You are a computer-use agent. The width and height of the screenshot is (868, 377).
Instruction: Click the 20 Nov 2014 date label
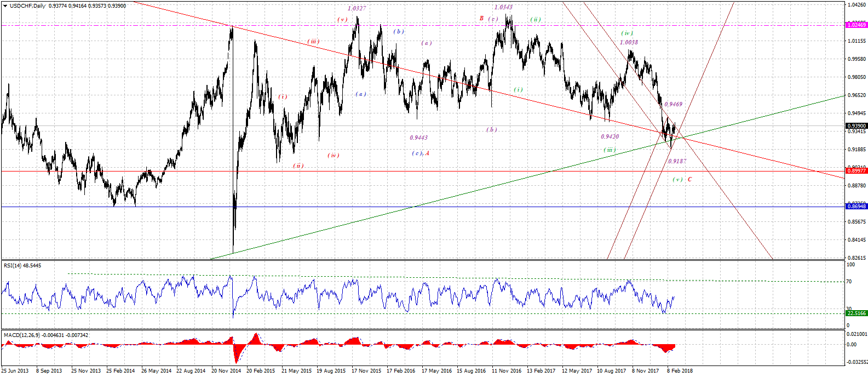(x=226, y=371)
